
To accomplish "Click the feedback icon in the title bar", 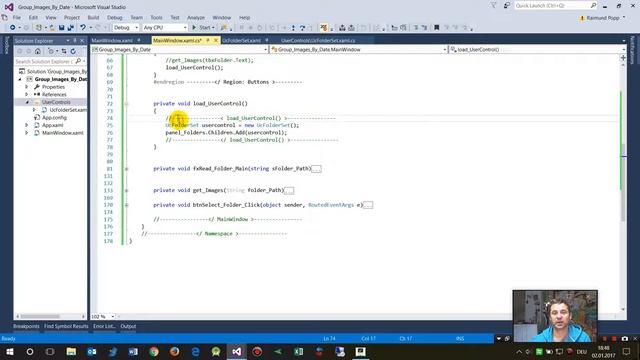I will (507, 5).
